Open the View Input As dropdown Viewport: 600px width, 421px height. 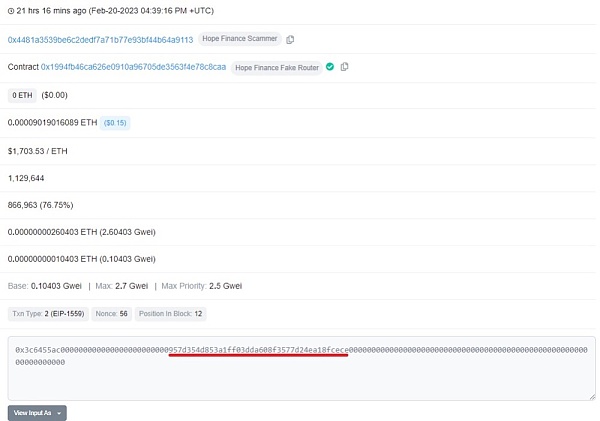37,412
